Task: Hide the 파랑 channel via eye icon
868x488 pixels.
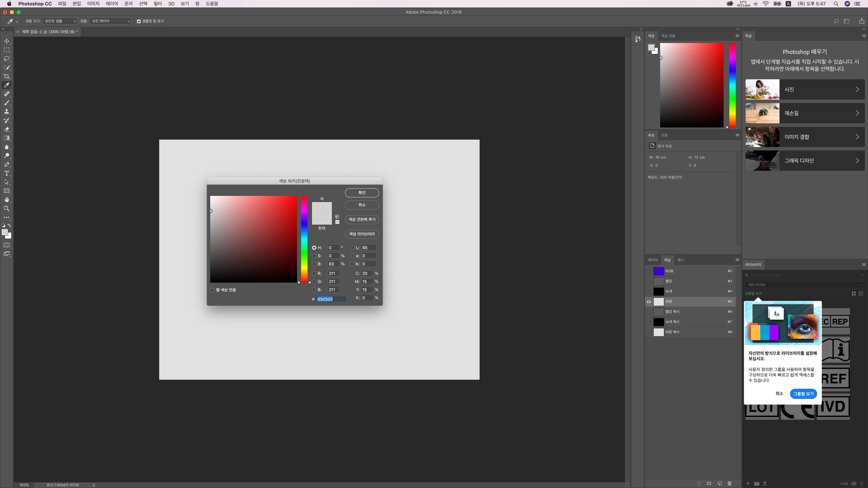Action: (x=649, y=302)
